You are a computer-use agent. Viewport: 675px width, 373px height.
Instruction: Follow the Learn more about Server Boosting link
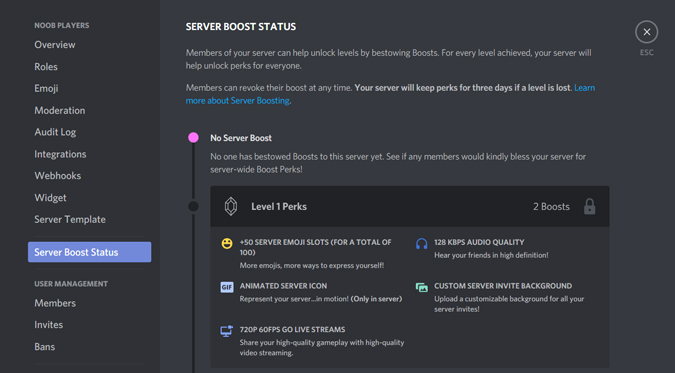(x=237, y=100)
